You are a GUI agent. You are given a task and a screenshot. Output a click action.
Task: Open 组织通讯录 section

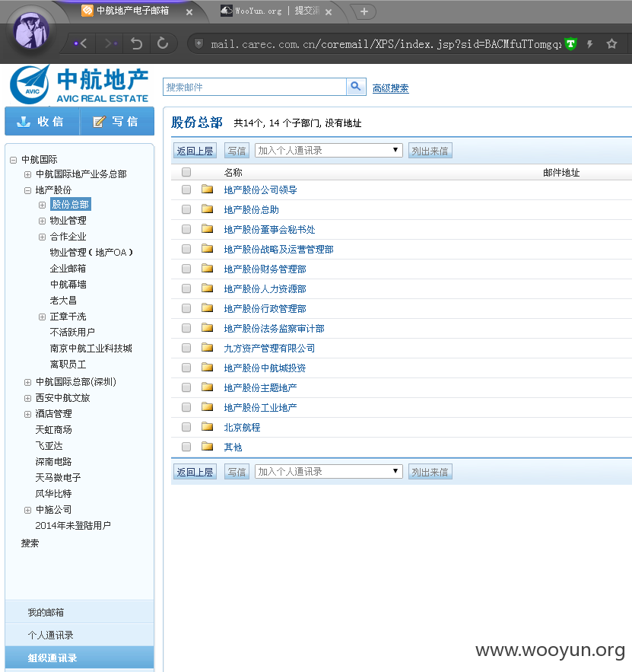click(x=80, y=658)
